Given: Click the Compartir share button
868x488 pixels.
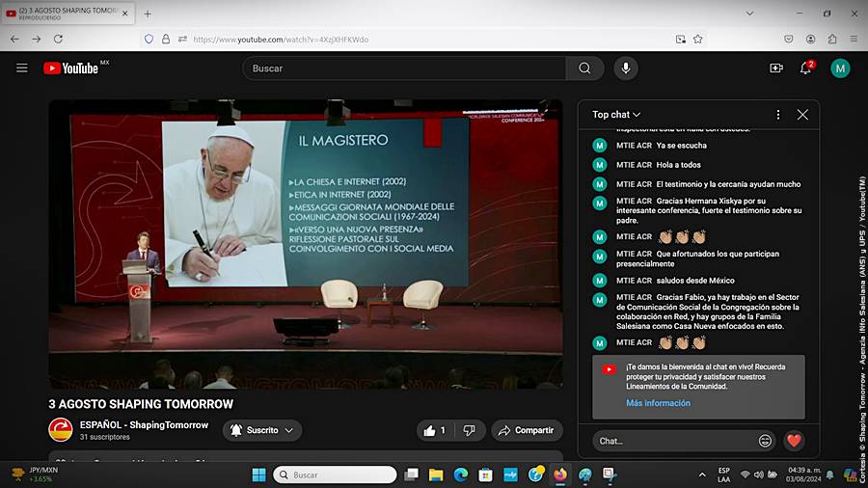Looking at the screenshot, I should point(527,430).
